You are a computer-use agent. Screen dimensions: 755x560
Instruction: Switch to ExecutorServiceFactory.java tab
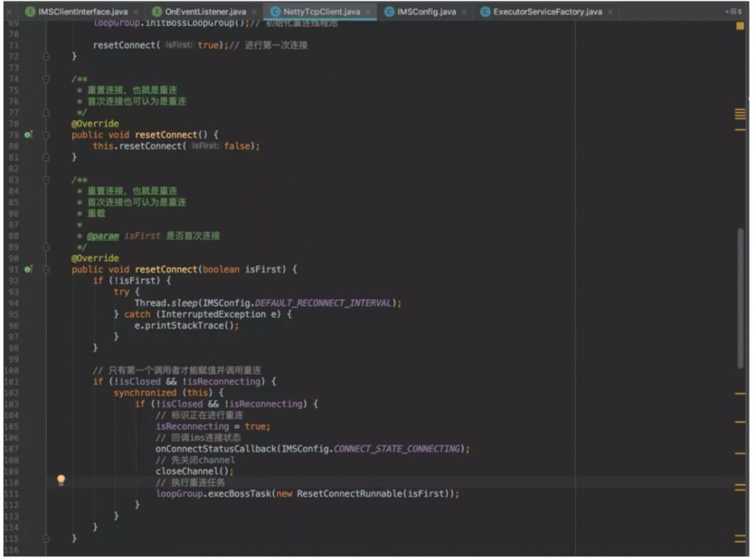(x=547, y=11)
